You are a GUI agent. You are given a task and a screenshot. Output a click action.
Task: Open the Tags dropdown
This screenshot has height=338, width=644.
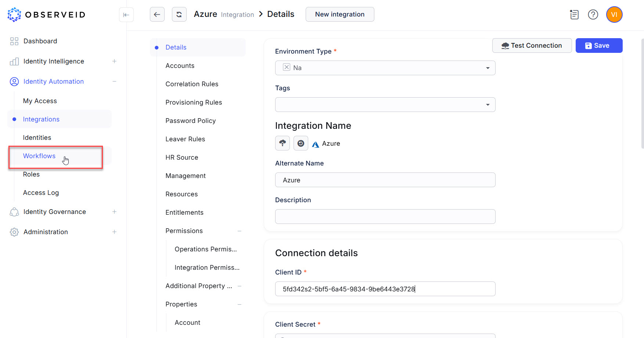[x=488, y=105]
